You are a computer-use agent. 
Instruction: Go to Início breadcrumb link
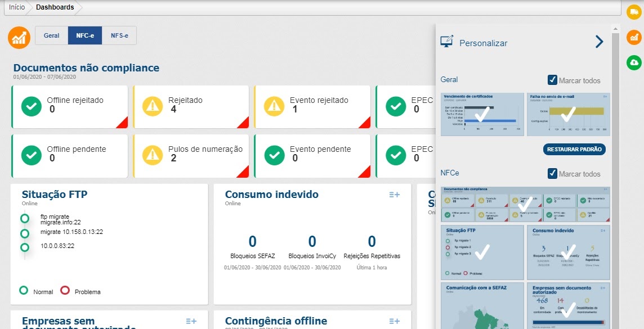coord(17,7)
